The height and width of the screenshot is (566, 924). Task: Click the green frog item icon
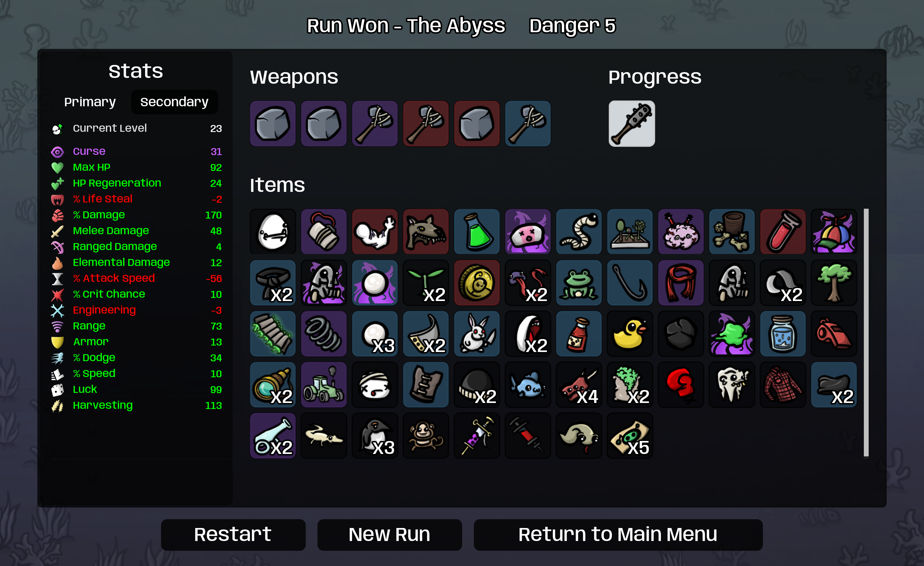point(579,283)
